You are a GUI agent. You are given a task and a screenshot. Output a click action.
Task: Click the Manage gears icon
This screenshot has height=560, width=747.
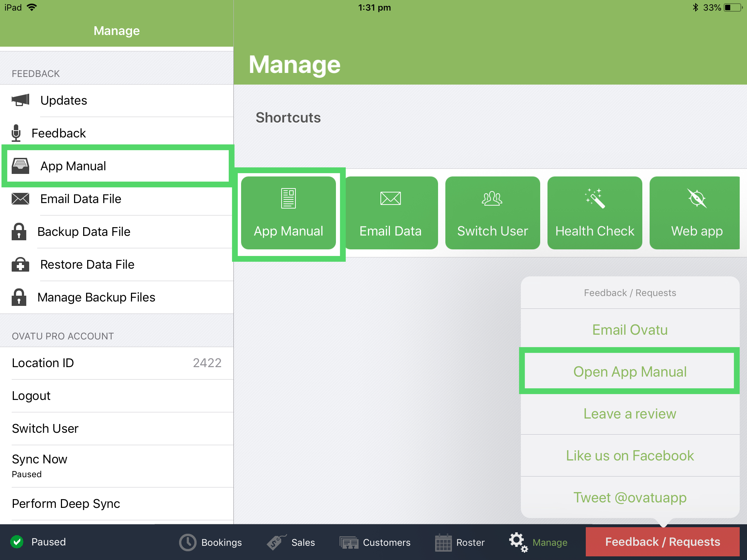point(519,542)
